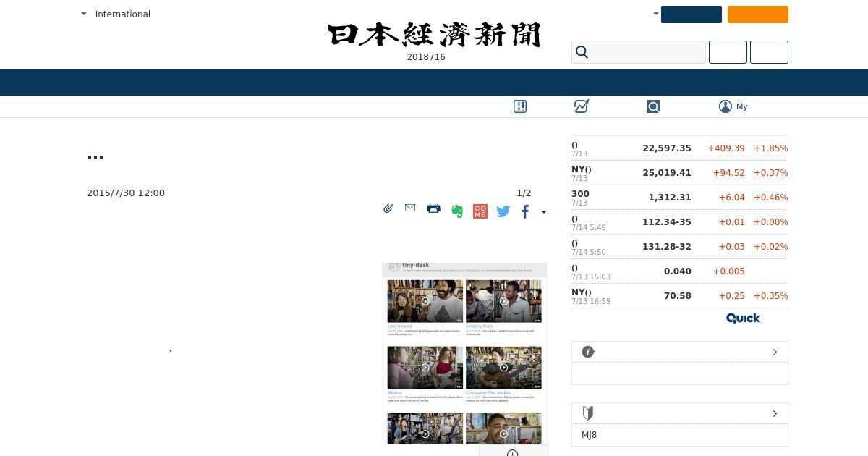Click the +0.005 change value
868x456 pixels.
729,271
